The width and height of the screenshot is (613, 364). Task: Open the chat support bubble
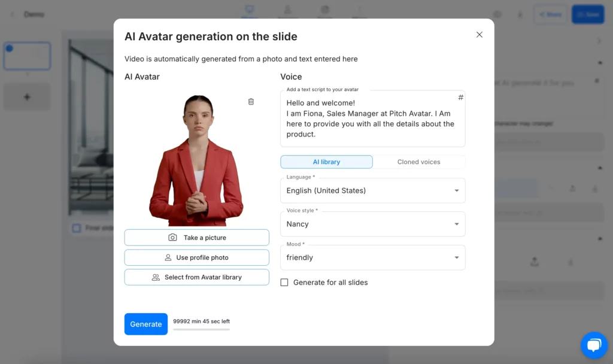(594, 345)
